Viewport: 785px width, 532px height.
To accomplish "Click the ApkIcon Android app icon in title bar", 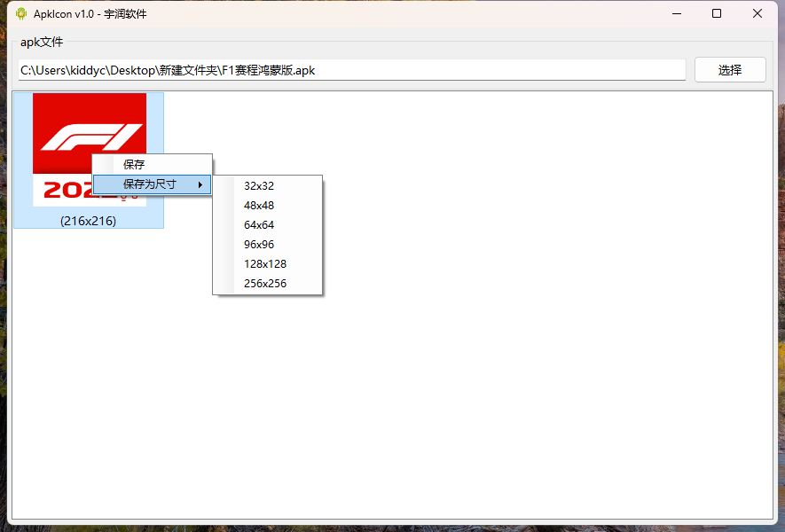I will click(21, 14).
